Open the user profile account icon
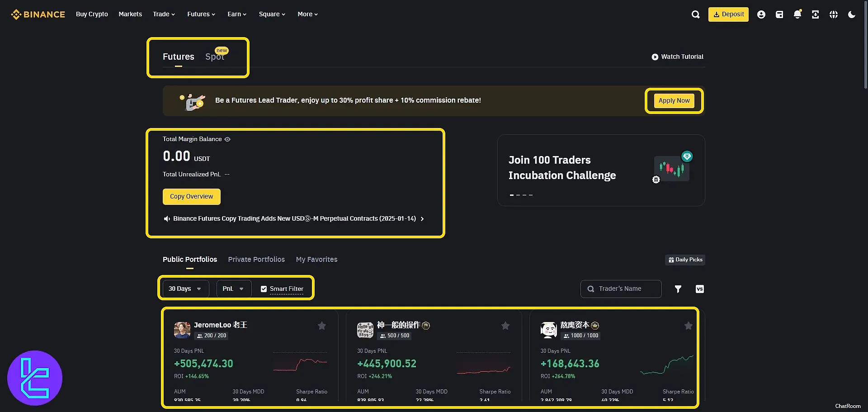868x412 pixels. click(x=761, y=14)
